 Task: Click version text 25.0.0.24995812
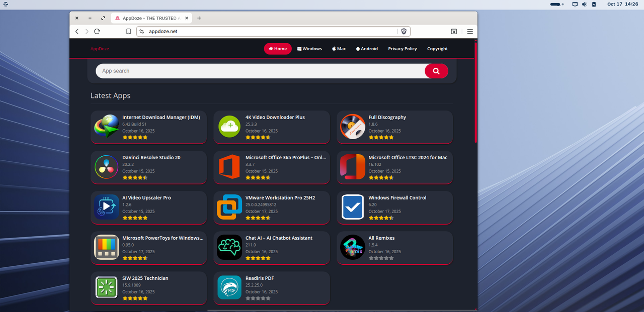pos(261,204)
